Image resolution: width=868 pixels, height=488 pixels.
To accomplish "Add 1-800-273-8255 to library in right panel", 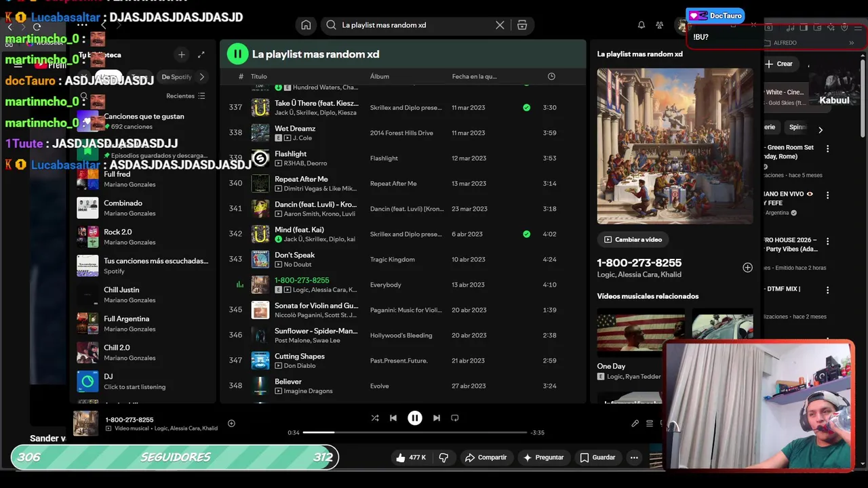I will (747, 268).
